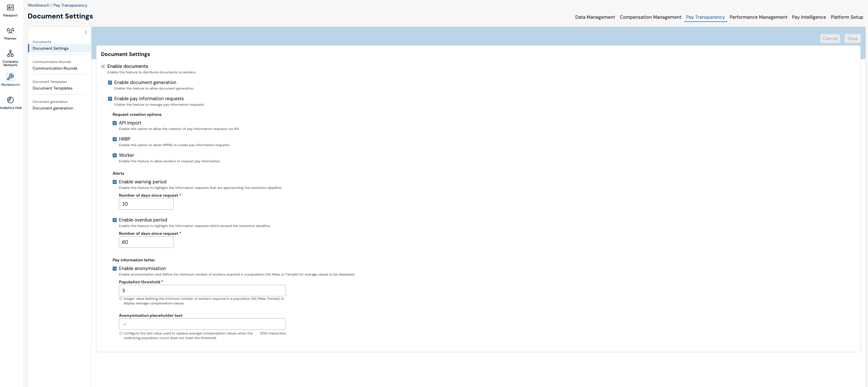Open Document Templates in side menu
Screen dimensions: 868x387
coord(53,88)
